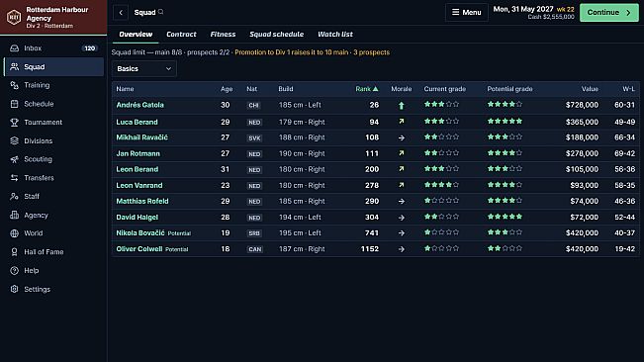Click the Divisions layers icon

(x=15, y=140)
